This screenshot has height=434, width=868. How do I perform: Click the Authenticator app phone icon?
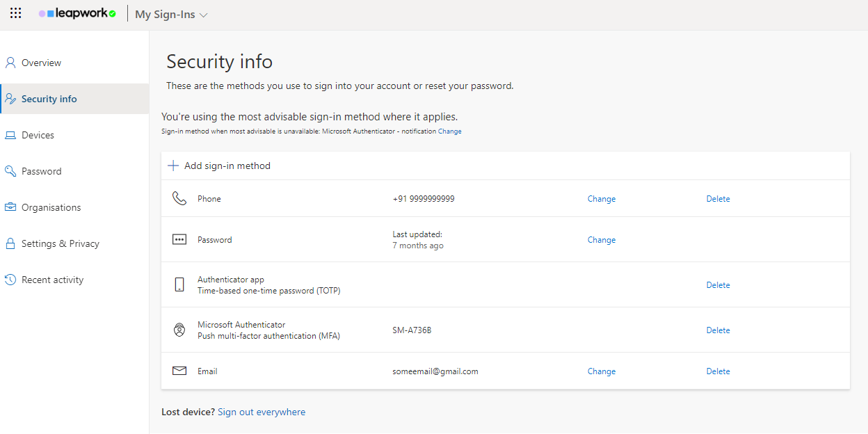[x=179, y=284]
